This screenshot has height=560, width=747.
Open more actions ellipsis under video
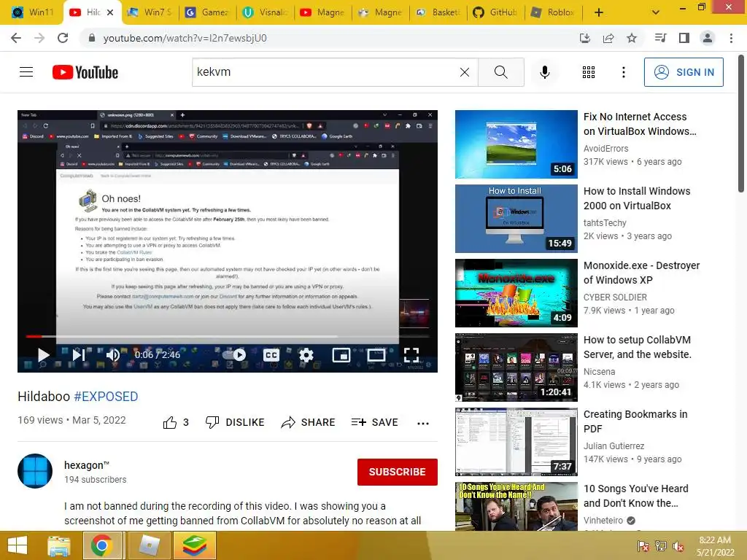[422, 423]
